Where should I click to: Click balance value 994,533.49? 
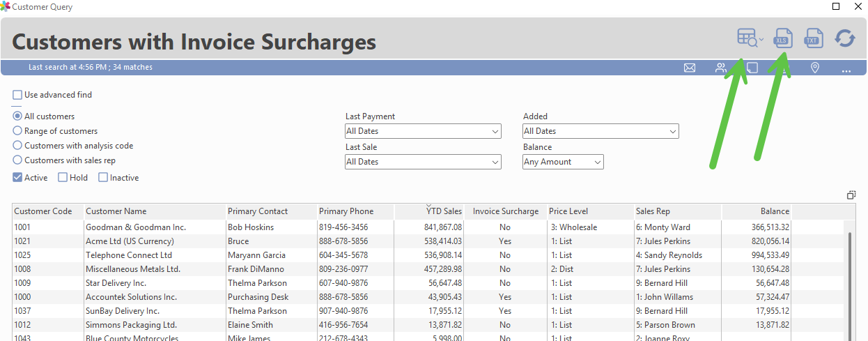pyautogui.click(x=770, y=255)
